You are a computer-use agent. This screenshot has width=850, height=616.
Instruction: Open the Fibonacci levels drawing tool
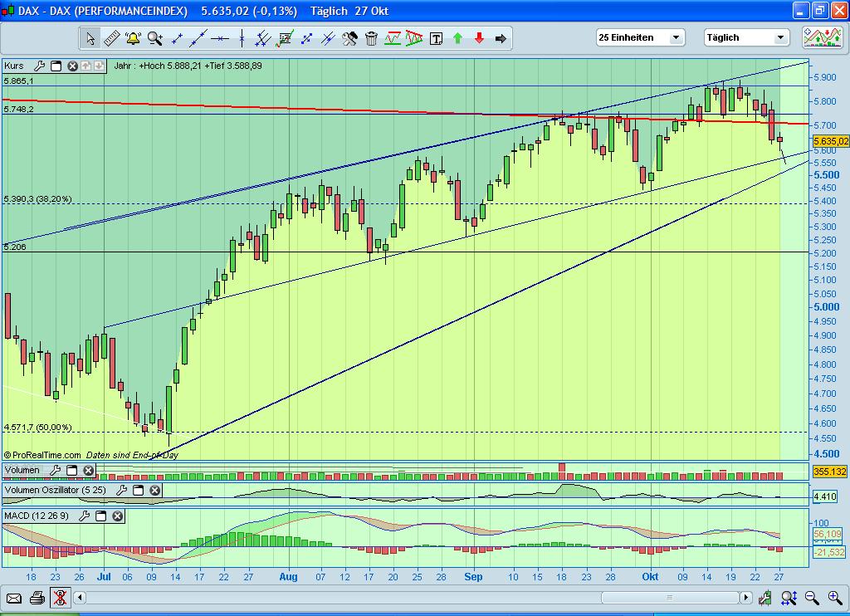(x=285, y=38)
